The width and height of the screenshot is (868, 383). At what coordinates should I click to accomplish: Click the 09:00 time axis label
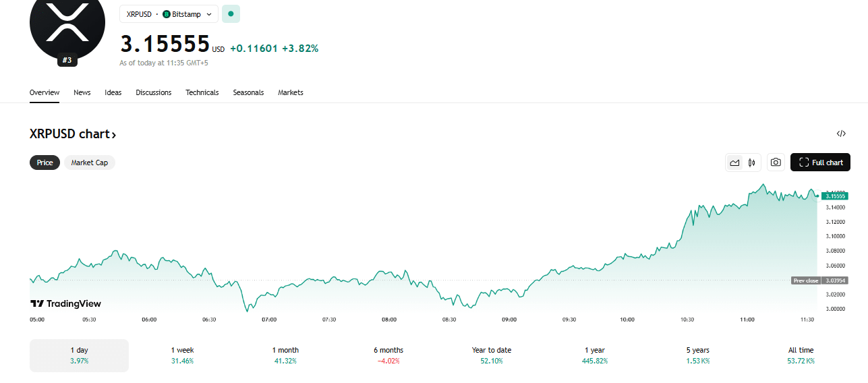coord(509,320)
